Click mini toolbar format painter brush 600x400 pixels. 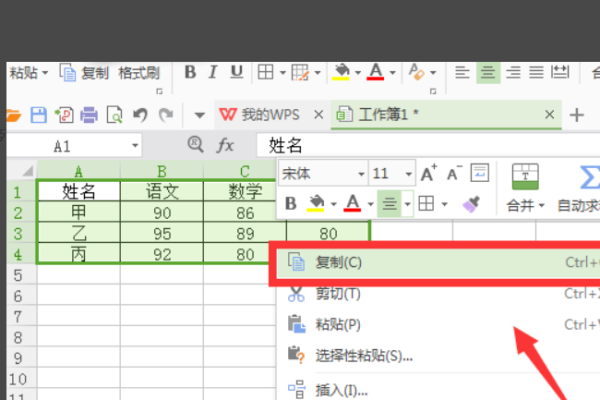471,204
